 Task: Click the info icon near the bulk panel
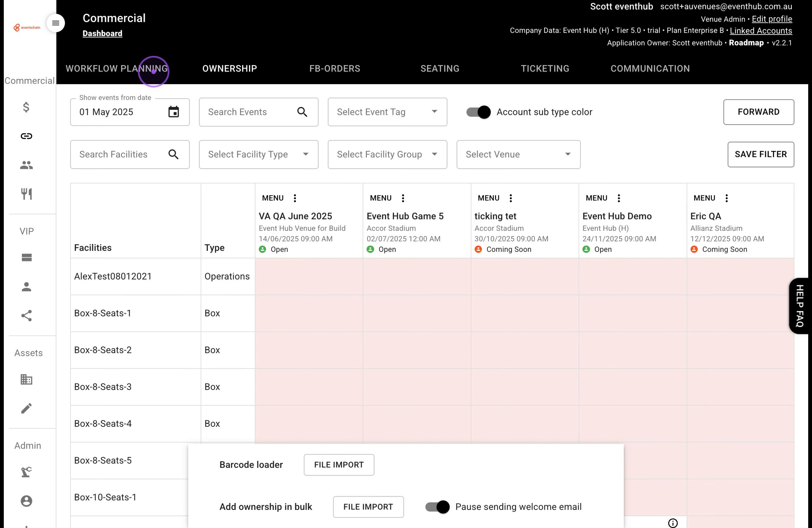(673, 523)
